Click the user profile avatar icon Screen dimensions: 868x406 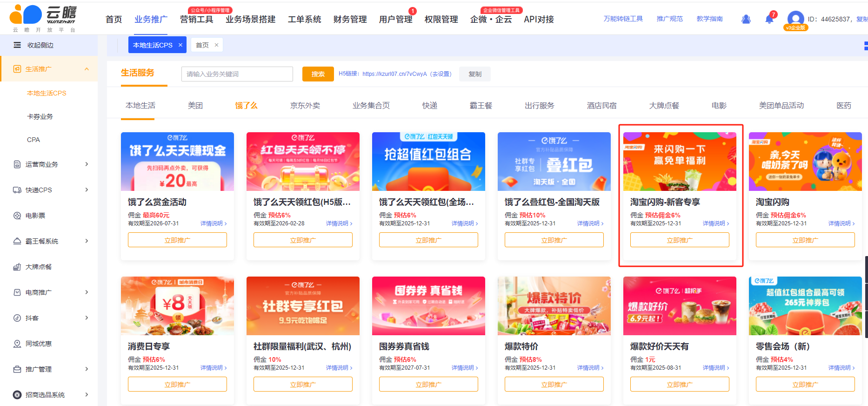point(795,19)
